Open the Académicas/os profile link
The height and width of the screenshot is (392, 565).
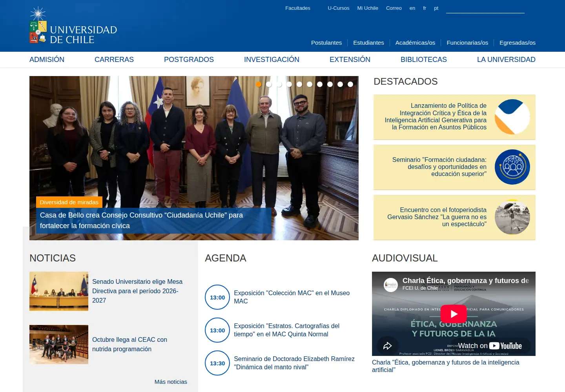(415, 43)
